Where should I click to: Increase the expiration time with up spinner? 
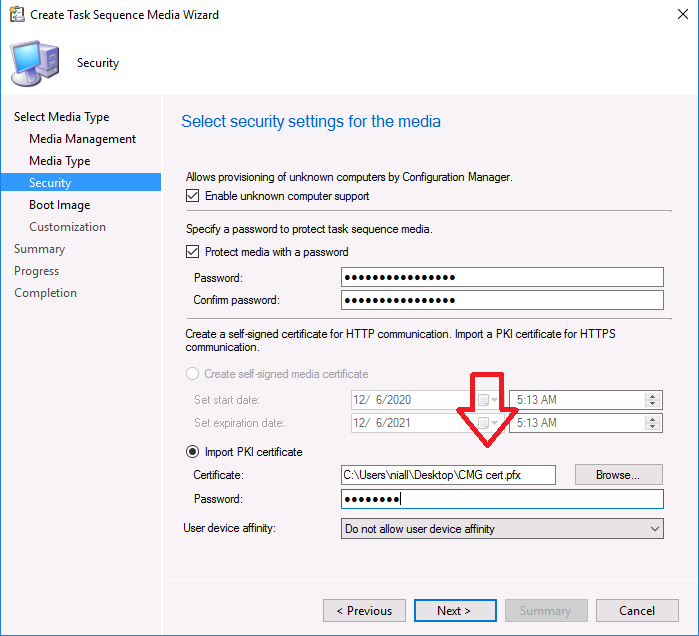point(652,419)
